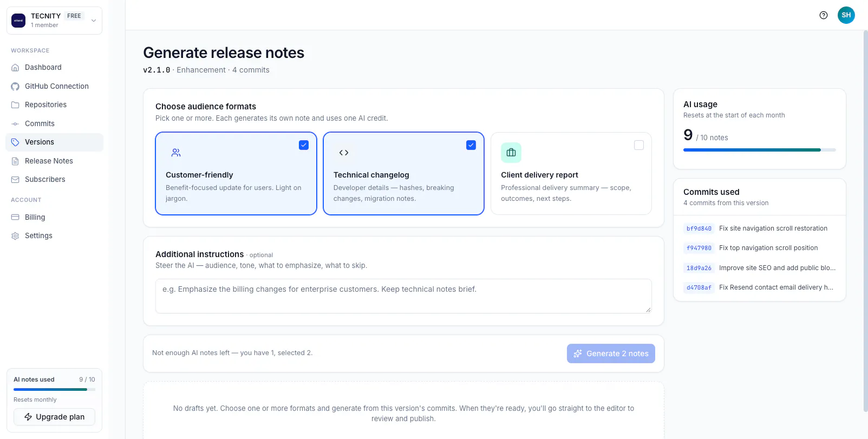
Task: Click the Dashboard home icon
Action: (x=15, y=68)
